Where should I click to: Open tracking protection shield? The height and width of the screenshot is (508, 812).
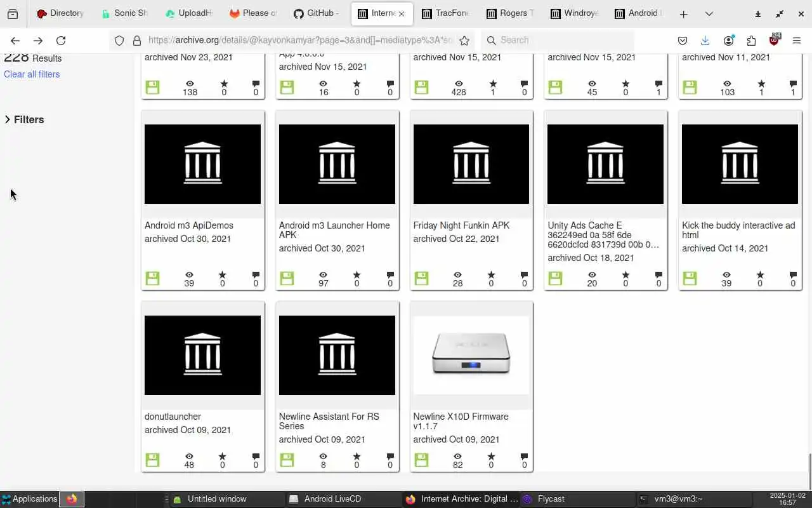pyautogui.click(x=119, y=41)
